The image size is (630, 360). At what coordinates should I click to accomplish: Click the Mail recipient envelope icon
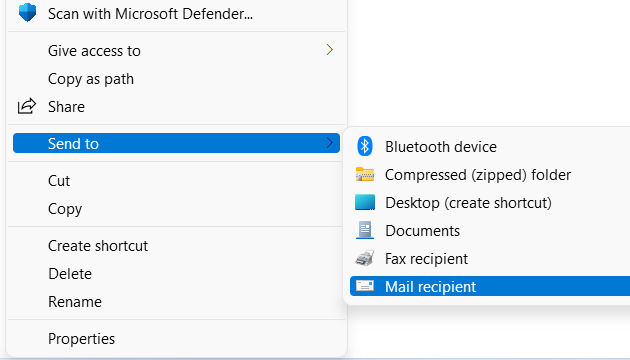[365, 286]
